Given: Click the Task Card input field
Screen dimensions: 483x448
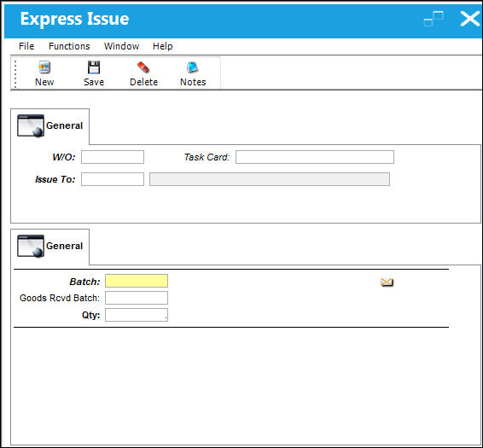Looking at the screenshot, I should coord(315,157).
